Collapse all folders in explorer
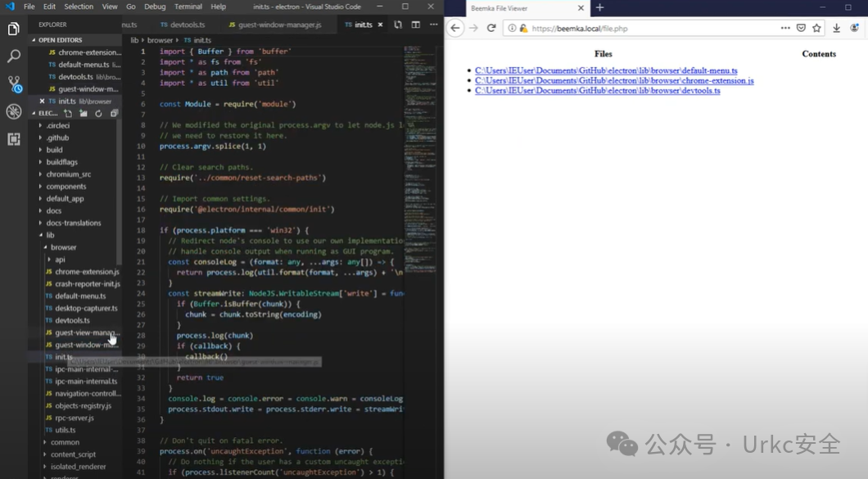Image resolution: width=868 pixels, height=479 pixels. (x=114, y=113)
